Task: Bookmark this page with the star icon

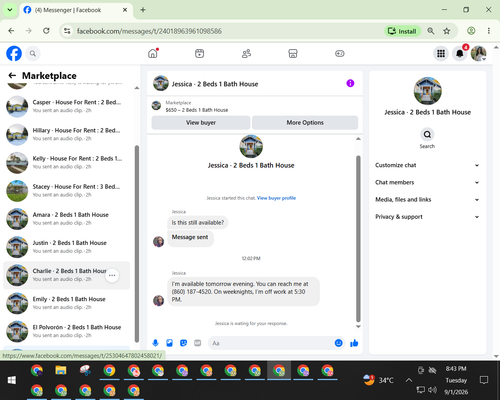Action: 447,31
